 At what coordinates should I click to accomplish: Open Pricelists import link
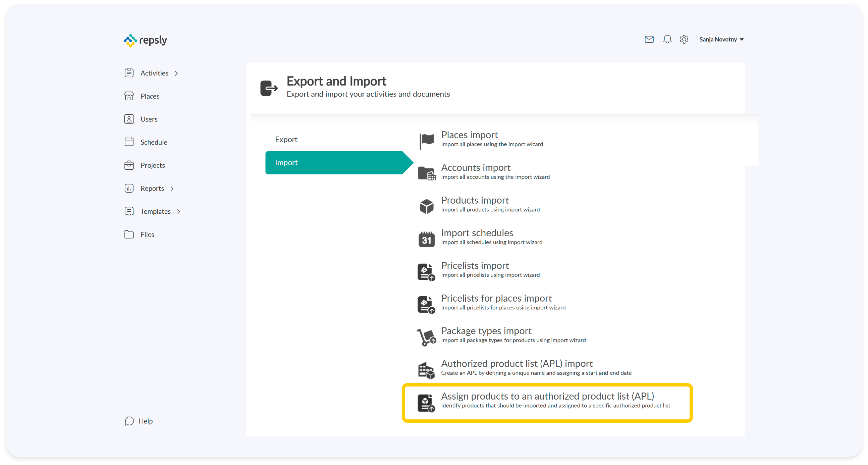(475, 265)
